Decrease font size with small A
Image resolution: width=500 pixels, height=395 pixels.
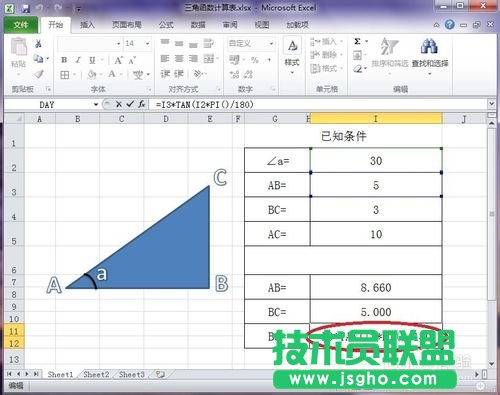tap(132, 61)
